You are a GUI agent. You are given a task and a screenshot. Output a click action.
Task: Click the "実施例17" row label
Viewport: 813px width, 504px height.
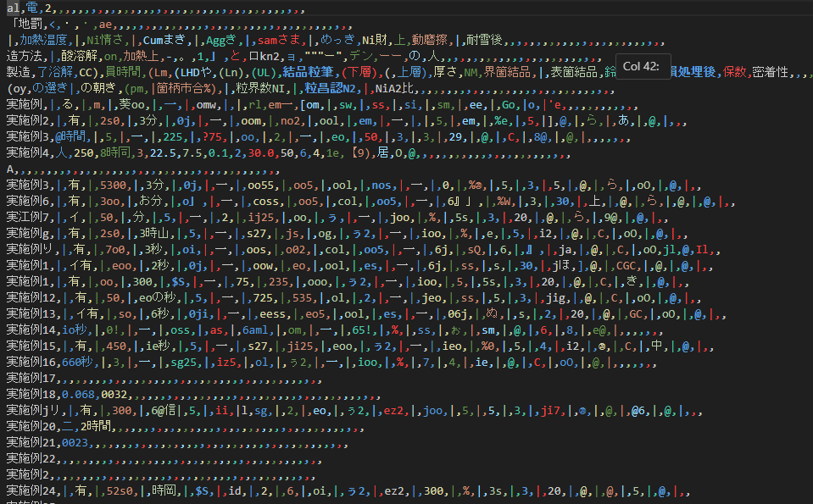pyautogui.click(x=31, y=378)
